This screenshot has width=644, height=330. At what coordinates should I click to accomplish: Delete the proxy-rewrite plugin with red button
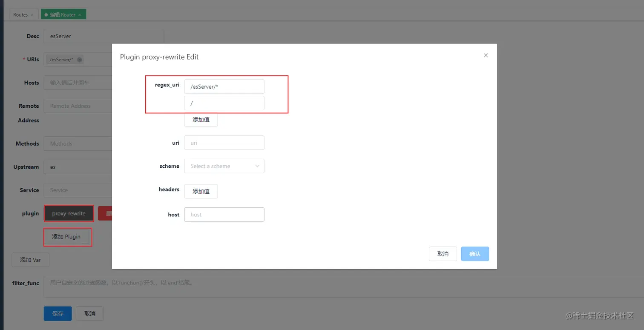pyautogui.click(x=105, y=213)
